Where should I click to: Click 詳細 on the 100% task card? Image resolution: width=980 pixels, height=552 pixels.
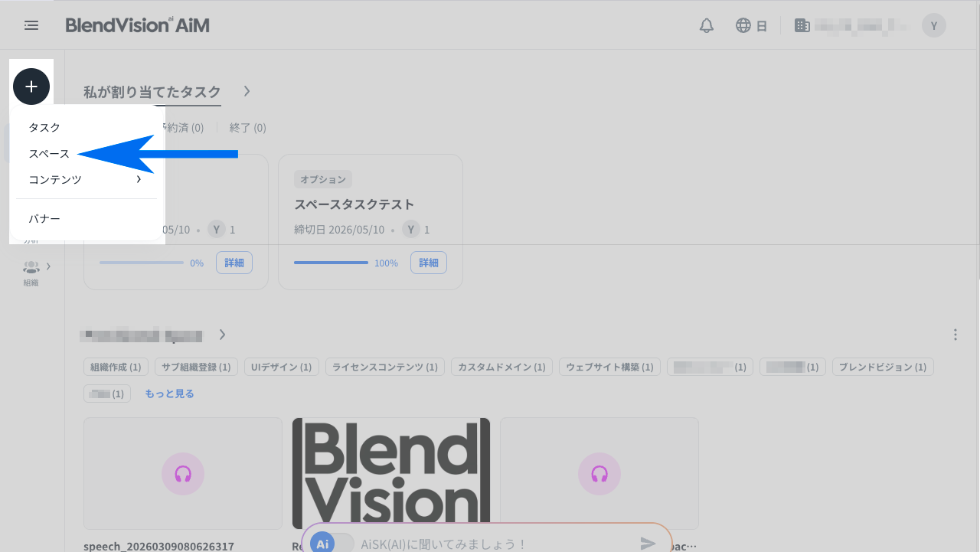click(429, 263)
